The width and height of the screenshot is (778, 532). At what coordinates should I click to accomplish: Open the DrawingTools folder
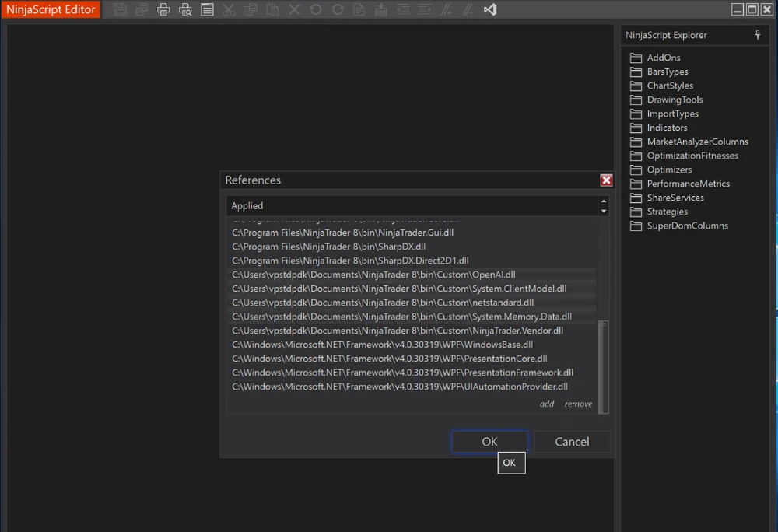tap(667, 100)
